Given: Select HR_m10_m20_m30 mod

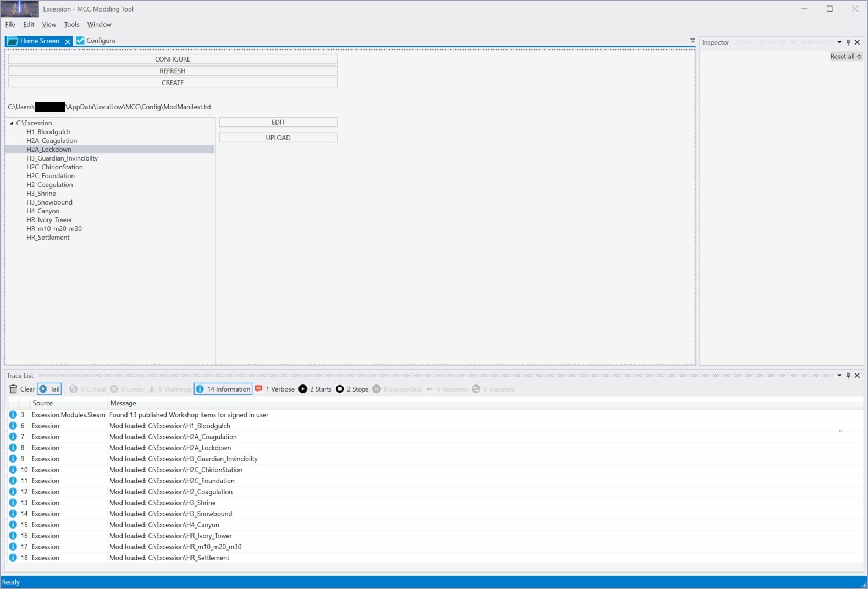Looking at the screenshot, I should [54, 229].
